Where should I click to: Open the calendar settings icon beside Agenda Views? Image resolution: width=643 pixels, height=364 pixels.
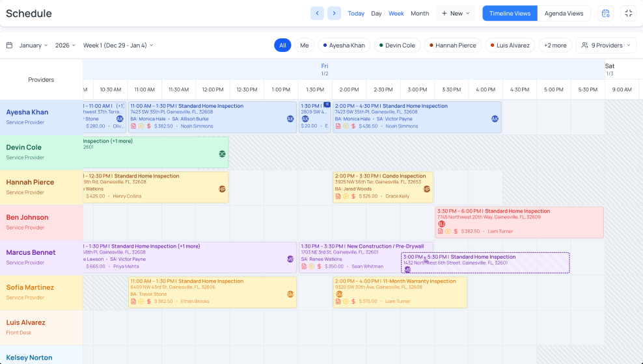(606, 13)
